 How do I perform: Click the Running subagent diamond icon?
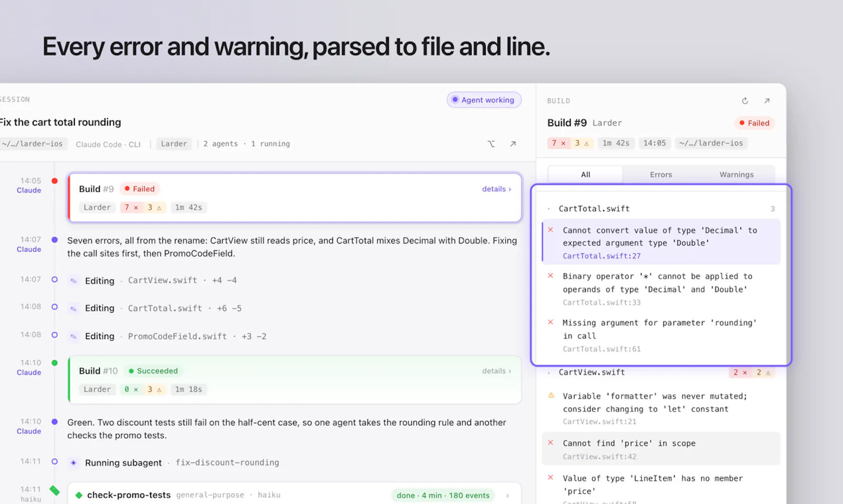74,462
